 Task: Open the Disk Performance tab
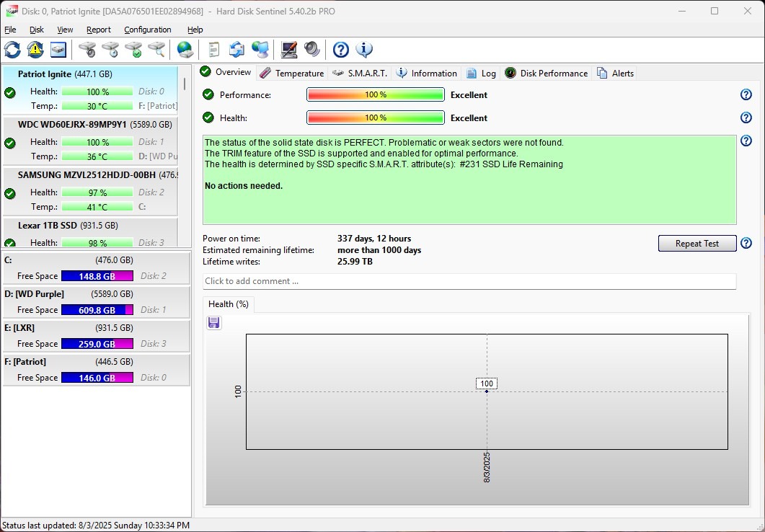[547, 73]
